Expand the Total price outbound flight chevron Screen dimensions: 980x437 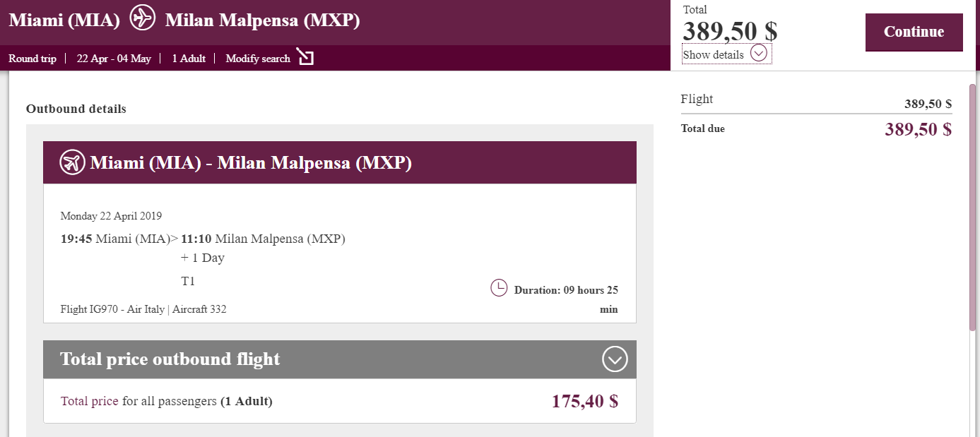point(615,359)
